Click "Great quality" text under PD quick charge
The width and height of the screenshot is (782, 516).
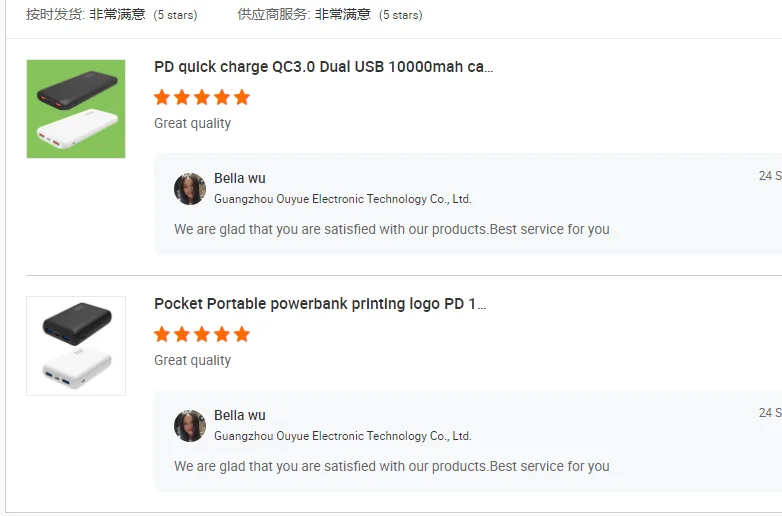[x=192, y=123]
